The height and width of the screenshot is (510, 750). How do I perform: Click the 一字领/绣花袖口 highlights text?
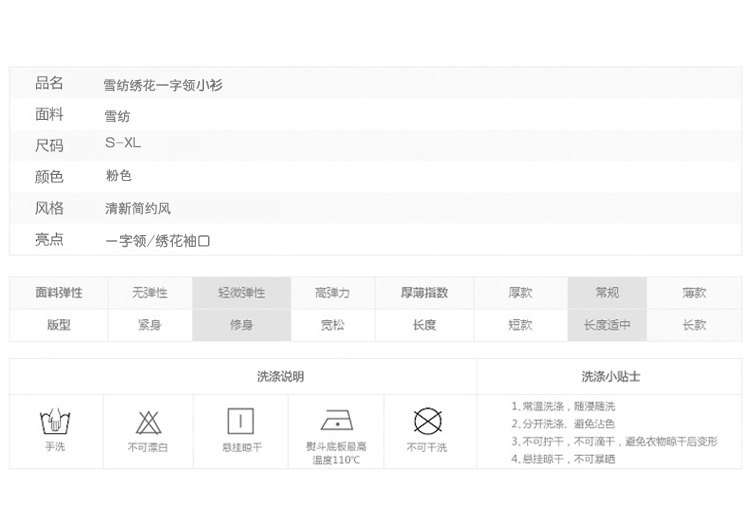point(157,240)
